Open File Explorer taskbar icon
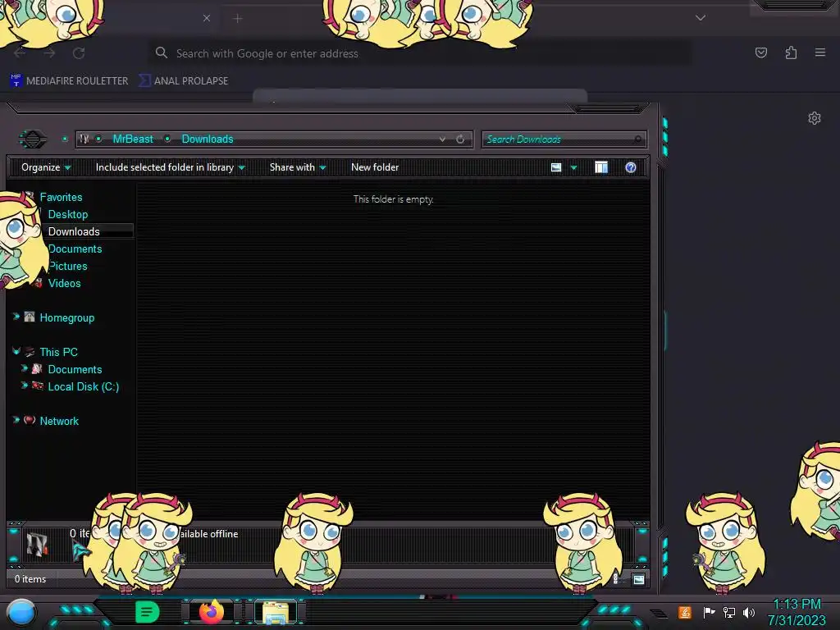The image size is (840, 630). (276, 612)
